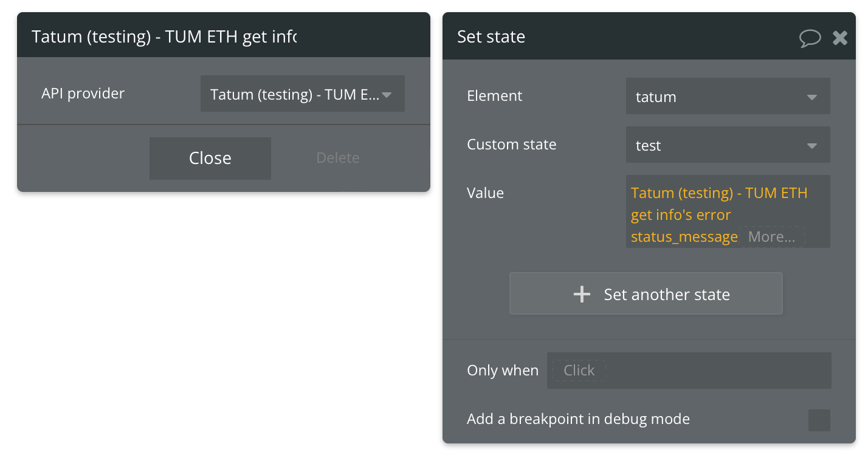This screenshot has height=458, width=868.
Task: Enable Add a breakpoint in debug mode checkbox
Action: [x=819, y=420]
